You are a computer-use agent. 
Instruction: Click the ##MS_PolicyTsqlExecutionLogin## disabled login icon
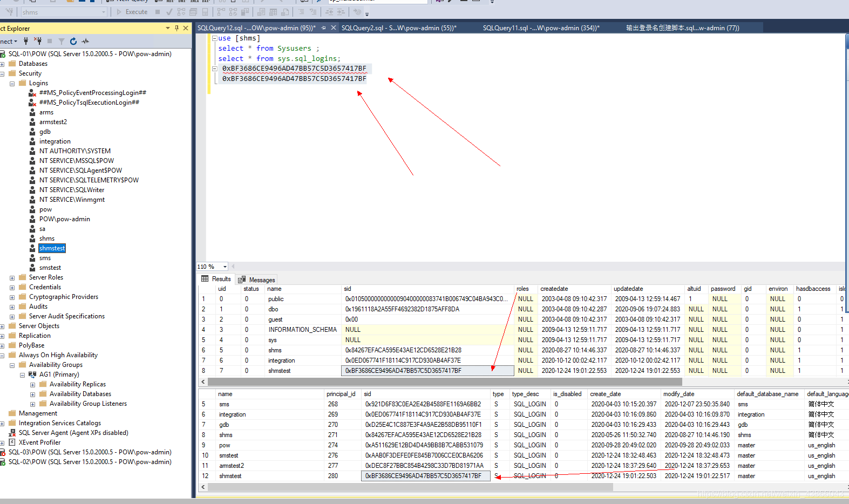[x=32, y=103]
